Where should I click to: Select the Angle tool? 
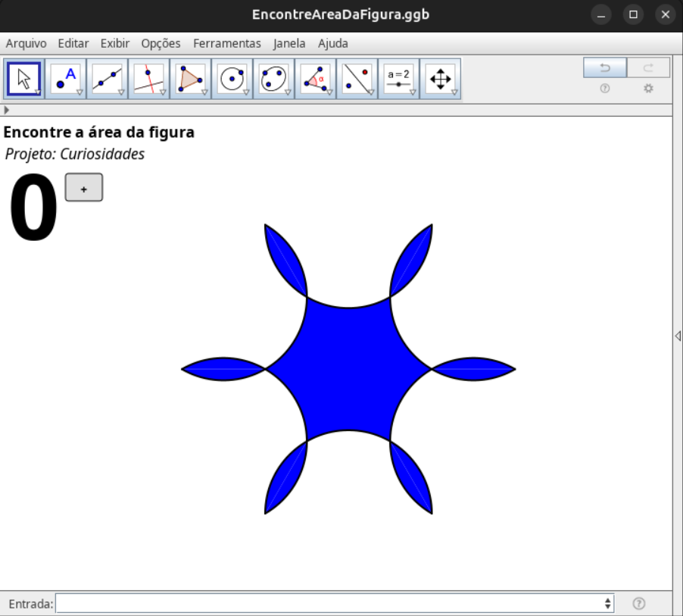[x=315, y=79]
